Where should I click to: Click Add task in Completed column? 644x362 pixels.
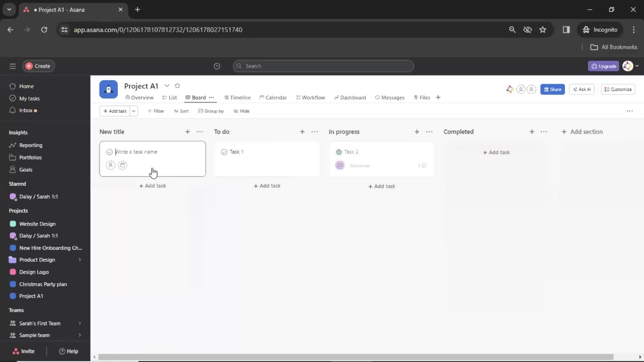click(x=496, y=152)
